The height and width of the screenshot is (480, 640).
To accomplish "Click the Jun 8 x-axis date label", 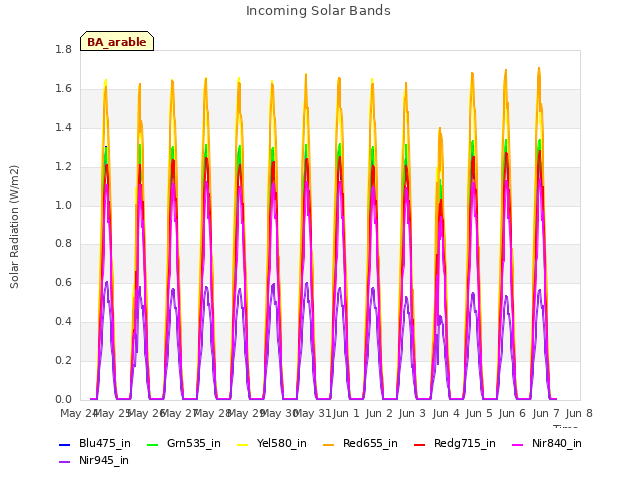I will [579, 413].
